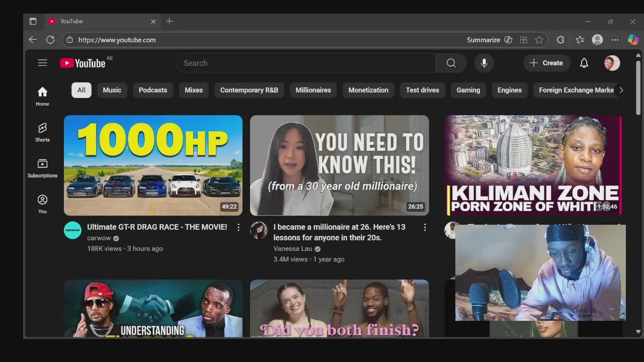This screenshot has height=362, width=644.
Task: Select the Test drives filter chip
Action: point(423,90)
